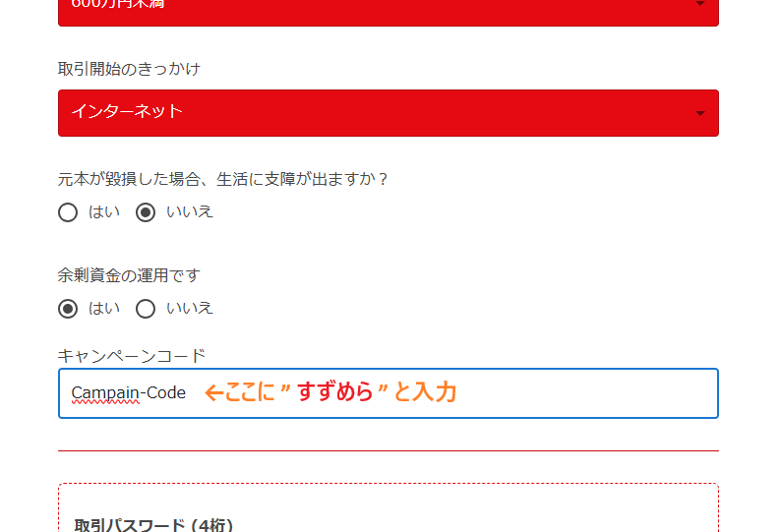This screenshot has width=779, height=532.
Task: Click the キャンペーンコード field label
Action: 131,356
